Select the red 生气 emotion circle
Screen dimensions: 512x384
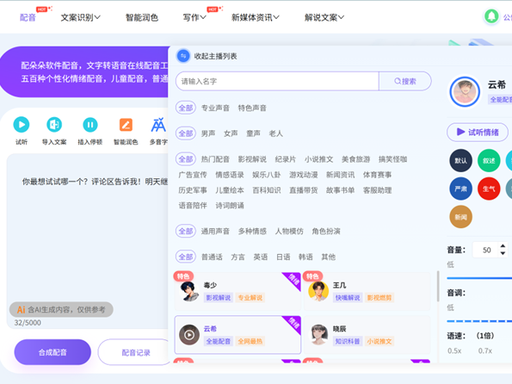click(489, 189)
